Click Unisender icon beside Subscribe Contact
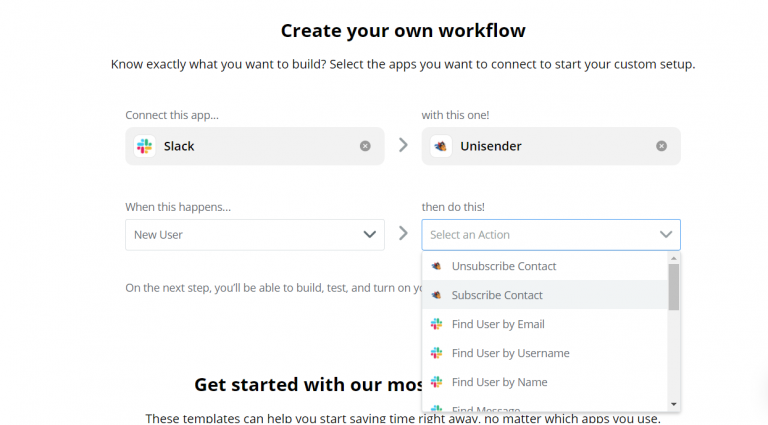This screenshot has width=768, height=425. [436, 295]
